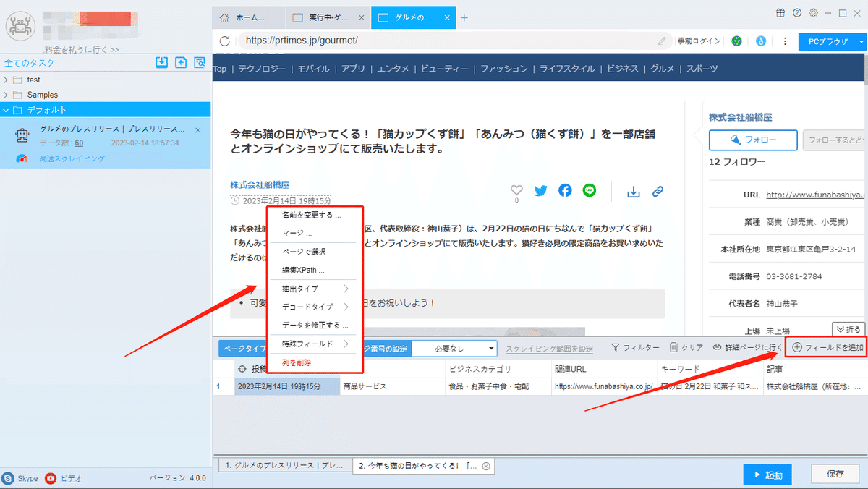Expand the Samples folder
This screenshot has height=489, width=868.
point(7,95)
